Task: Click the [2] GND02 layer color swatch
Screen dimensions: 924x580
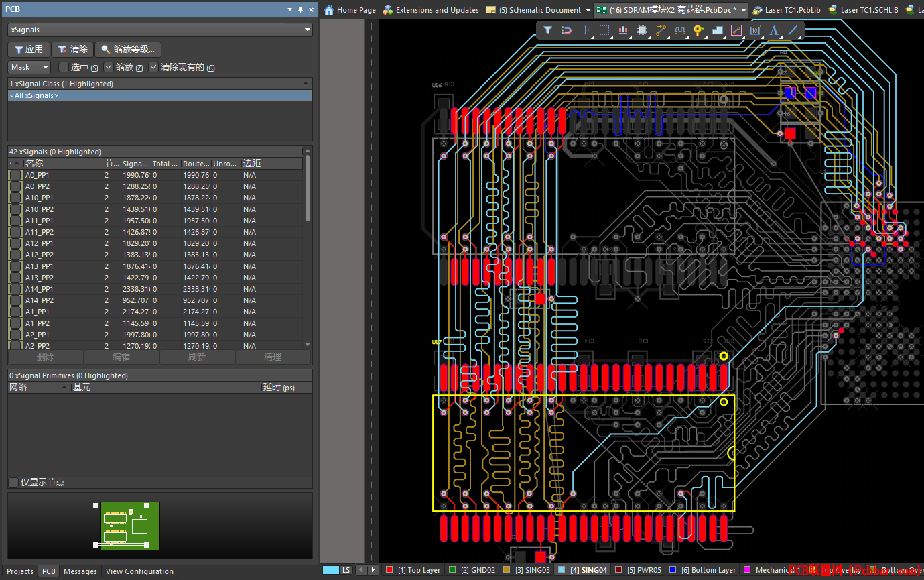Action: [x=452, y=570]
